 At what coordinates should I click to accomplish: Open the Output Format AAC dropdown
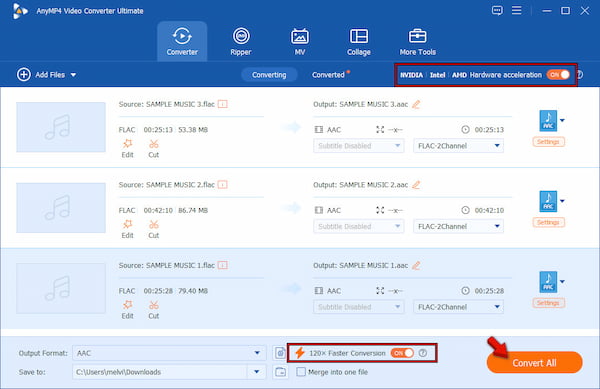[169, 353]
